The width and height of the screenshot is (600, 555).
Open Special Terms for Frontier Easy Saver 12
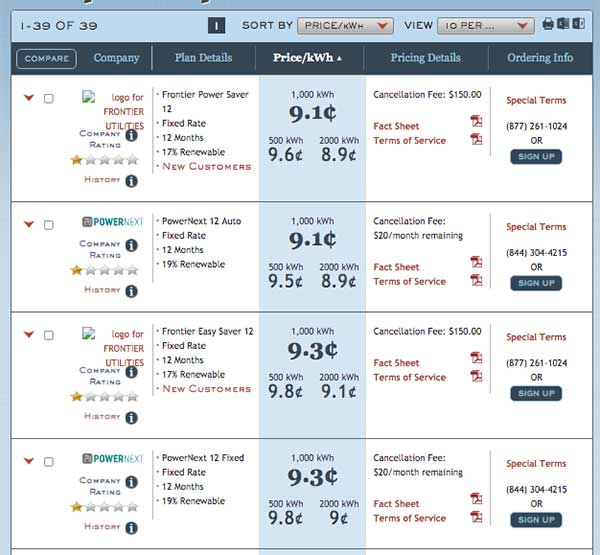tap(536, 337)
